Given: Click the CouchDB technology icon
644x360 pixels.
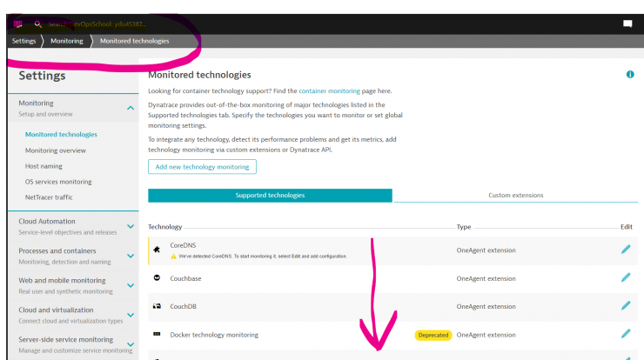Looking at the screenshot, I should pyautogui.click(x=157, y=306).
